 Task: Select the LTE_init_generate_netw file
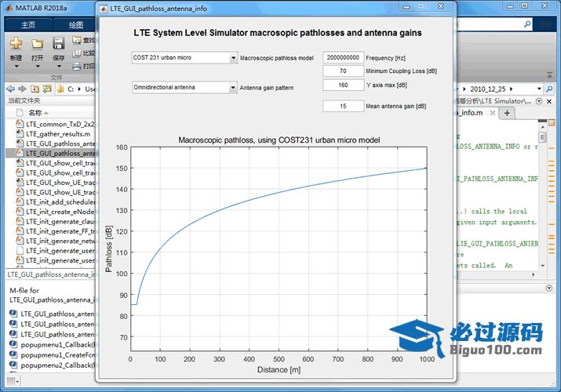click(55, 241)
